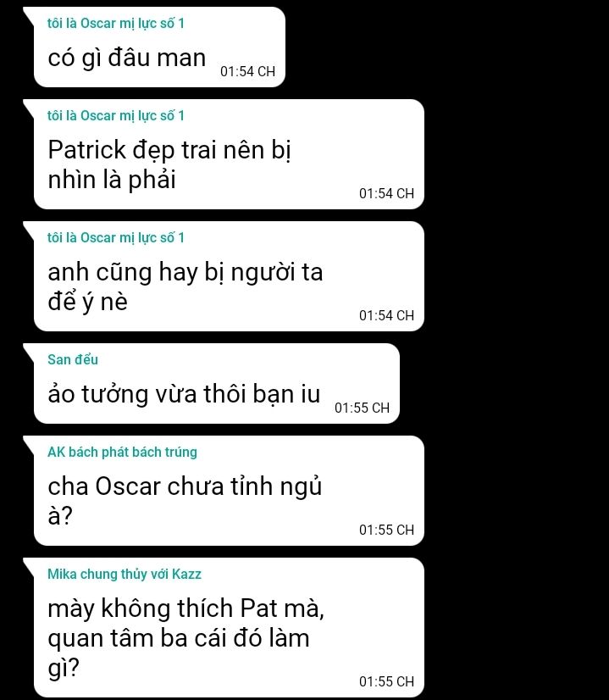Tap sender name above the Patrick đẹp trai message
Image resolution: width=609 pixels, height=700 pixels.
pyautogui.click(x=116, y=115)
